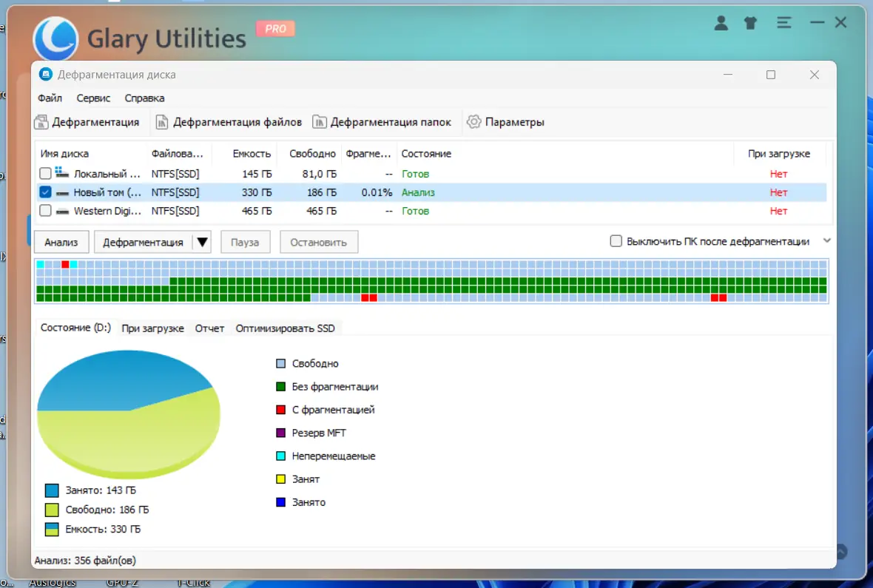Click the Без фрагментации green swatch
Screen dimensions: 873x588
[x=280, y=386]
